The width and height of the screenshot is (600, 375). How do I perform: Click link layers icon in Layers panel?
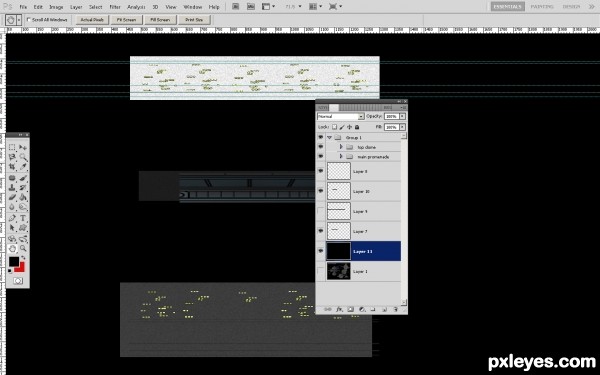[328, 309]
